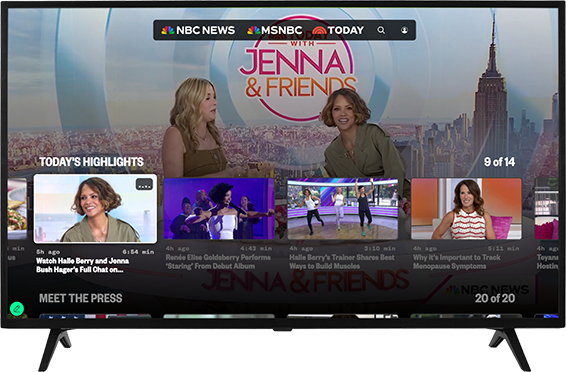Viewport: 566px width, 372px height.
Task: Select the partially visible food thumbnail on left
Action: [x=17, y=209]
